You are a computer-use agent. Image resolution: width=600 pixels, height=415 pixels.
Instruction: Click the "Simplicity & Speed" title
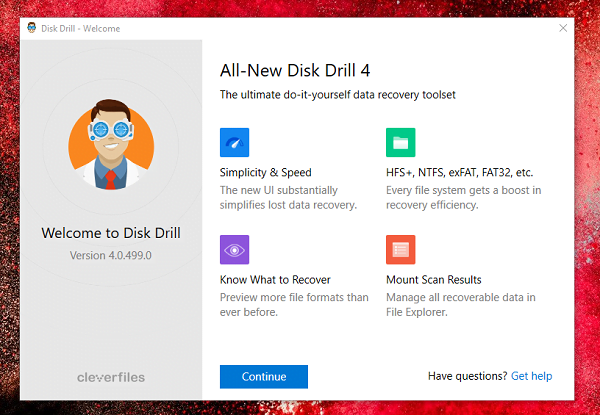pos(266,173)
